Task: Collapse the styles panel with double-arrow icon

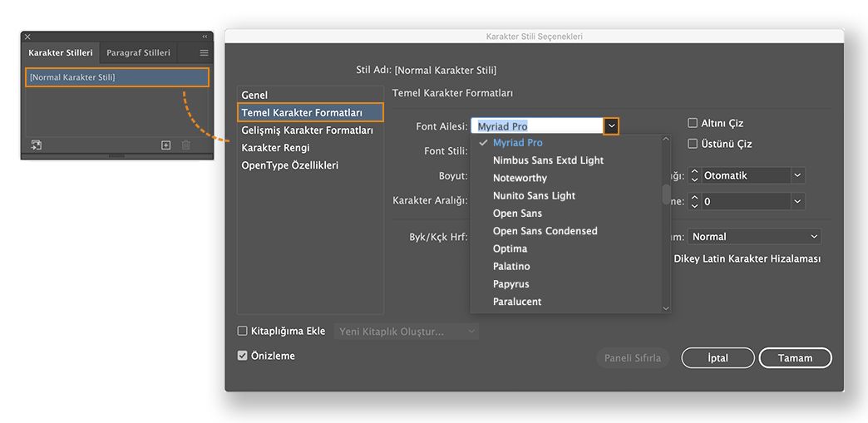Action: pyautogui.click(x=205, y=37)
